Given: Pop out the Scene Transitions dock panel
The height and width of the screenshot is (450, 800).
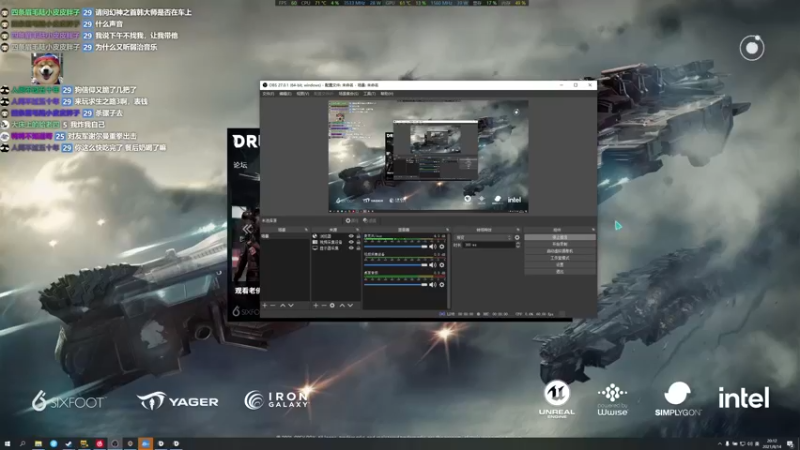Looking at the screenshot, I should tap(518, 230).
